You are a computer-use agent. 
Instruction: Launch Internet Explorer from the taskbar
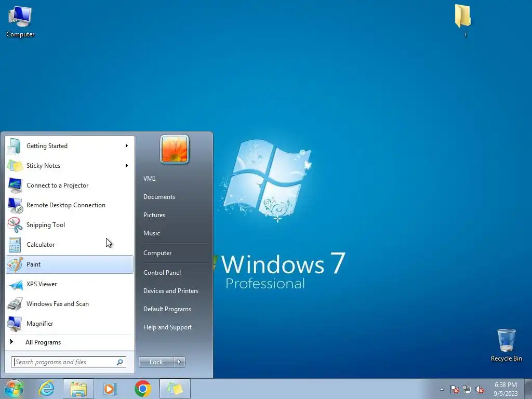pos(46,389)
